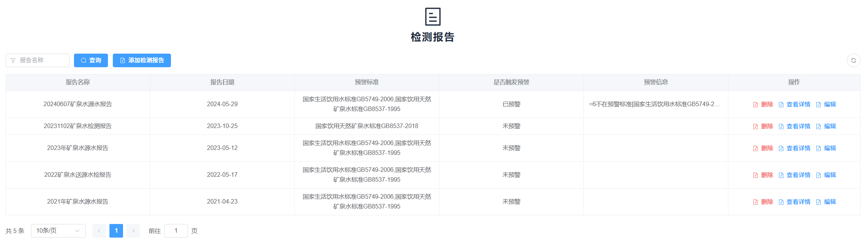
Task: View details of 20240607矿泉水源水报告
Action: (x=794, y=104)
